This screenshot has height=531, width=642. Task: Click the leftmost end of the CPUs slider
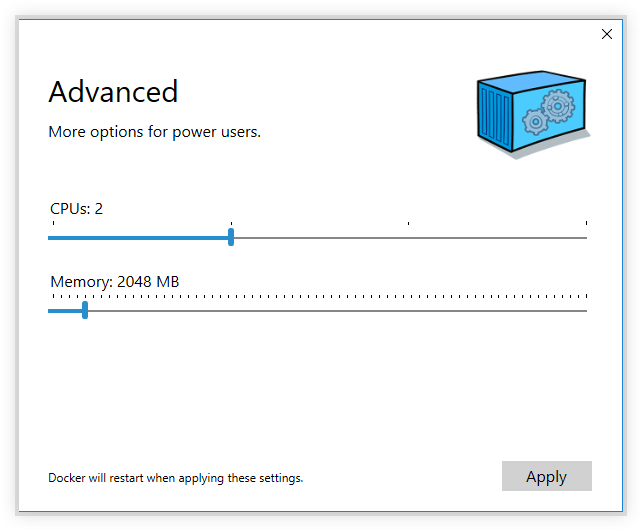50,237
